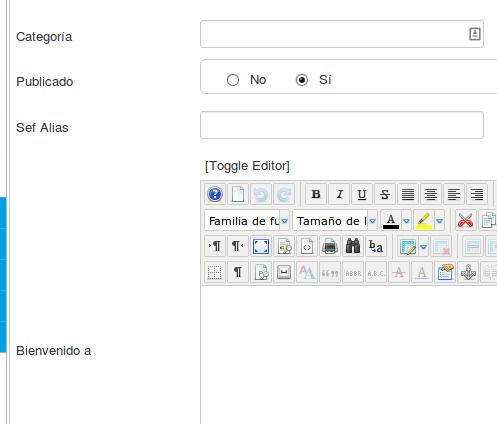Toggle the show paragraph marks button
497x424 pixels.
coord(237,273)
